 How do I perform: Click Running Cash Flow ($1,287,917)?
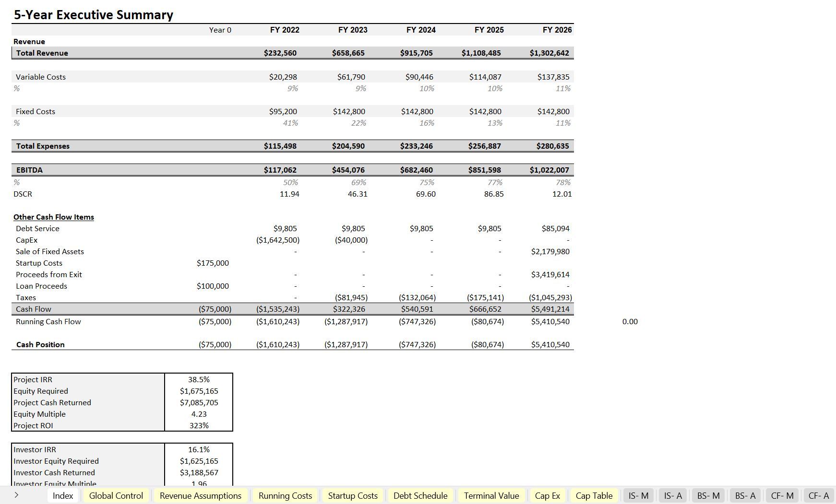coord(346,321)
